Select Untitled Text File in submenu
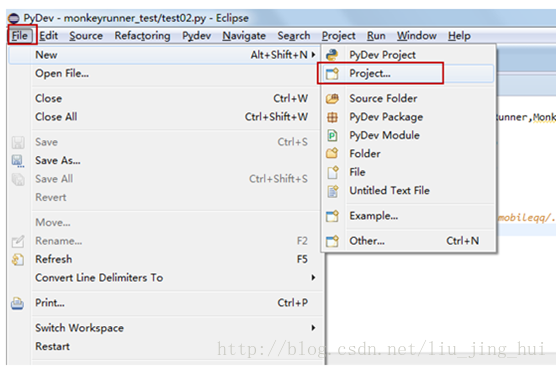The height and width of the screenshot is (369, 558). click(x=408, y=191)
